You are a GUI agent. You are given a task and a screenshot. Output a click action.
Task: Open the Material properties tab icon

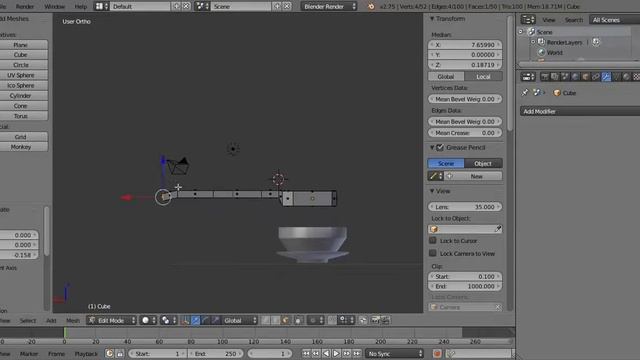(x=627, y=77)
